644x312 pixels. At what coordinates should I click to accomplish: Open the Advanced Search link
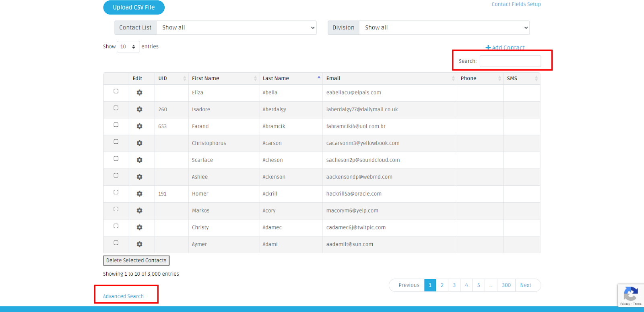click(123, 296)
